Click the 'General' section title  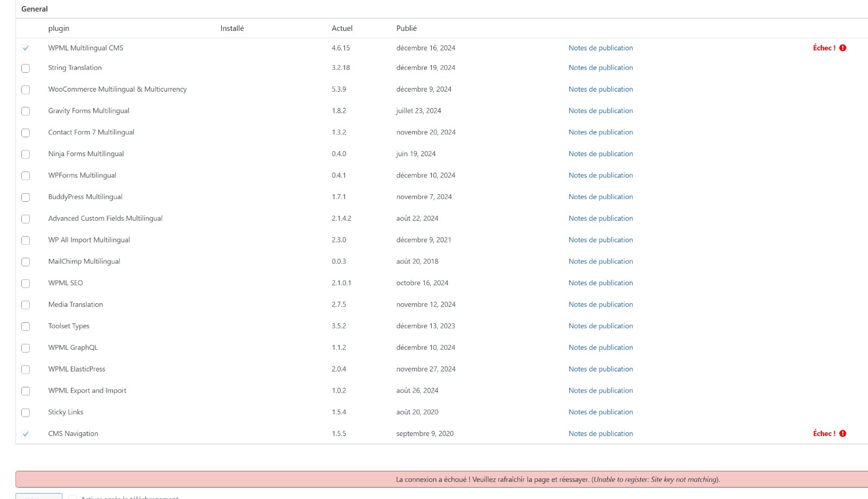[x=35, y=9]
